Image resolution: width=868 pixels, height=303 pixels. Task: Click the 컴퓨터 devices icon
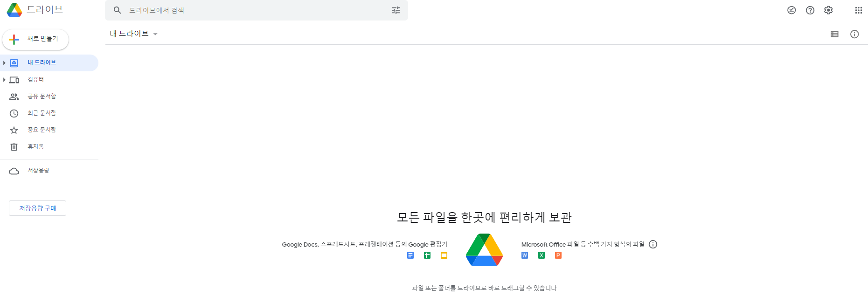pos(14,80)
